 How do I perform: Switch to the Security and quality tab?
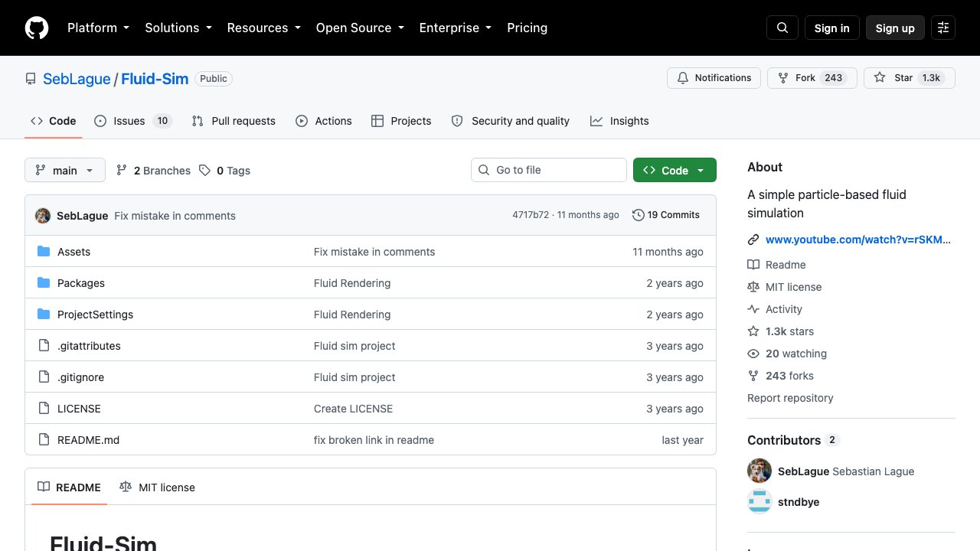511,121
